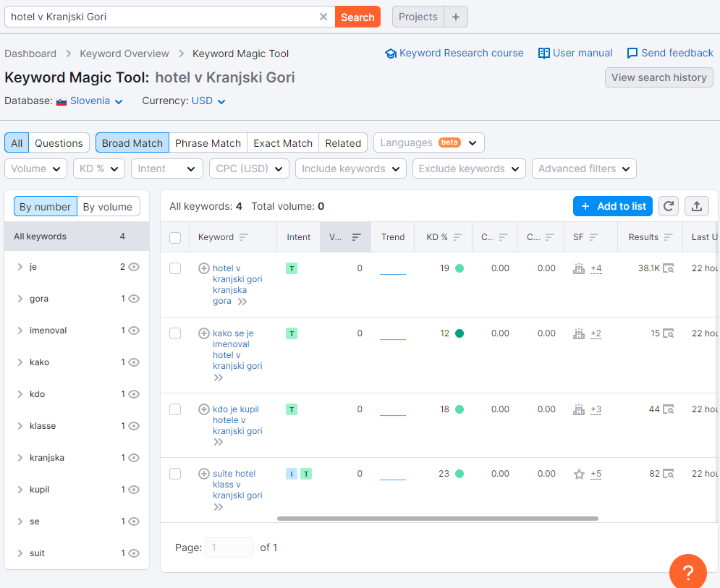This screenshot has height=588, width=720.
Task: Open keyword arrows for 'suite hotel klass' row
Action: [x=218, y=507]
